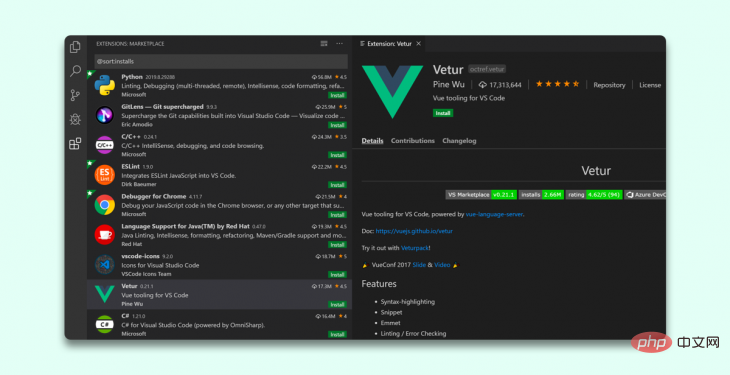Select the C# extension icon
730x375 pixels.
click(x=105, y=324)
